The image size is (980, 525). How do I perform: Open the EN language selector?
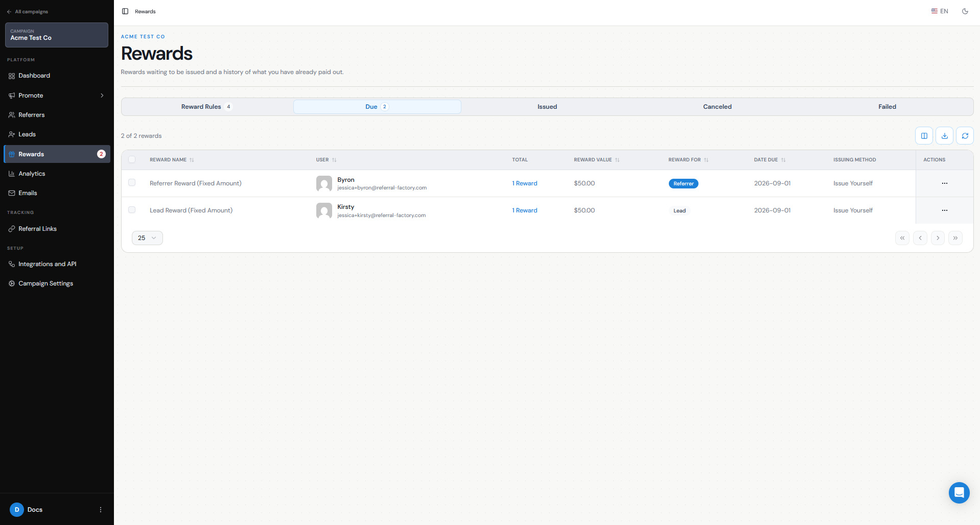[x=940, y=11]
